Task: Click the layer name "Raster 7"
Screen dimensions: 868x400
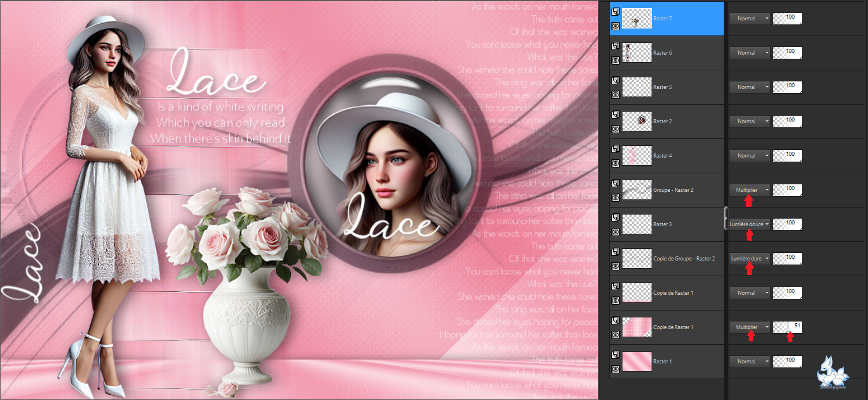Action: [x=663, y=19]
